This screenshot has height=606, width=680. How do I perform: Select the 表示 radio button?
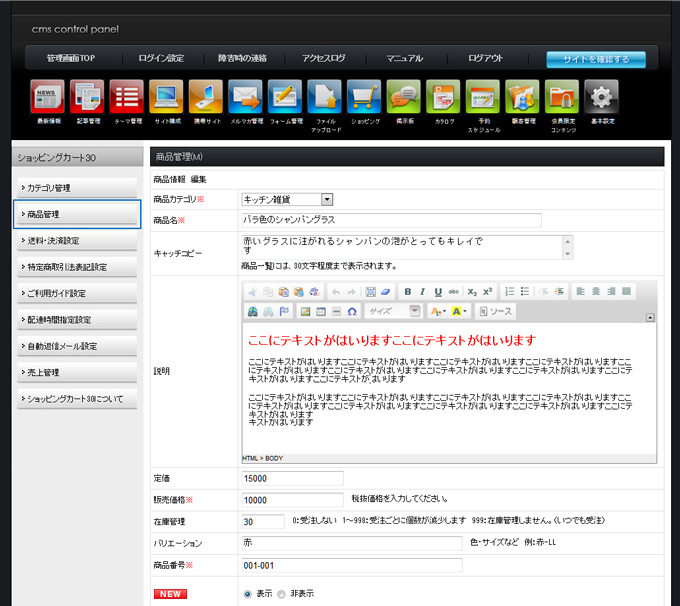[x=248, y=594]
